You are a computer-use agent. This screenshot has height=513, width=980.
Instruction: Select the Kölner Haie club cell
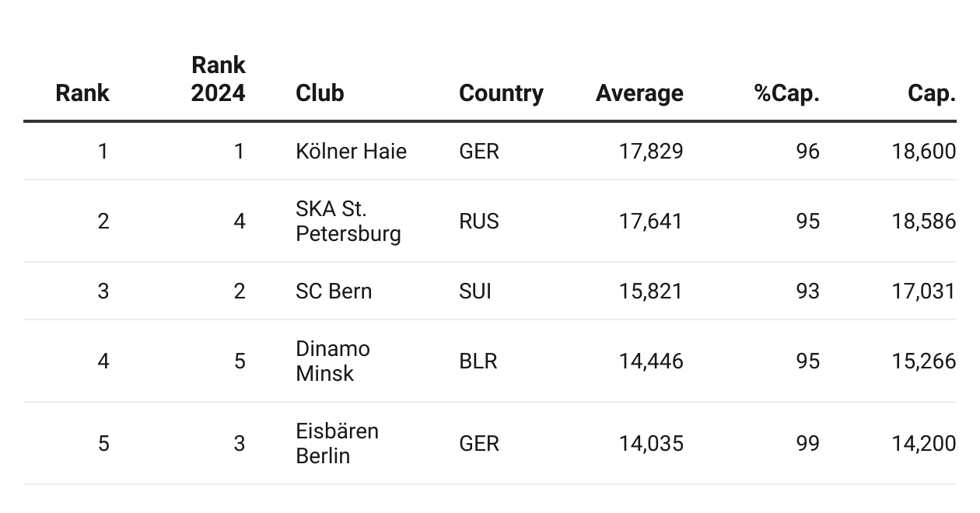(x=351, y=151)
